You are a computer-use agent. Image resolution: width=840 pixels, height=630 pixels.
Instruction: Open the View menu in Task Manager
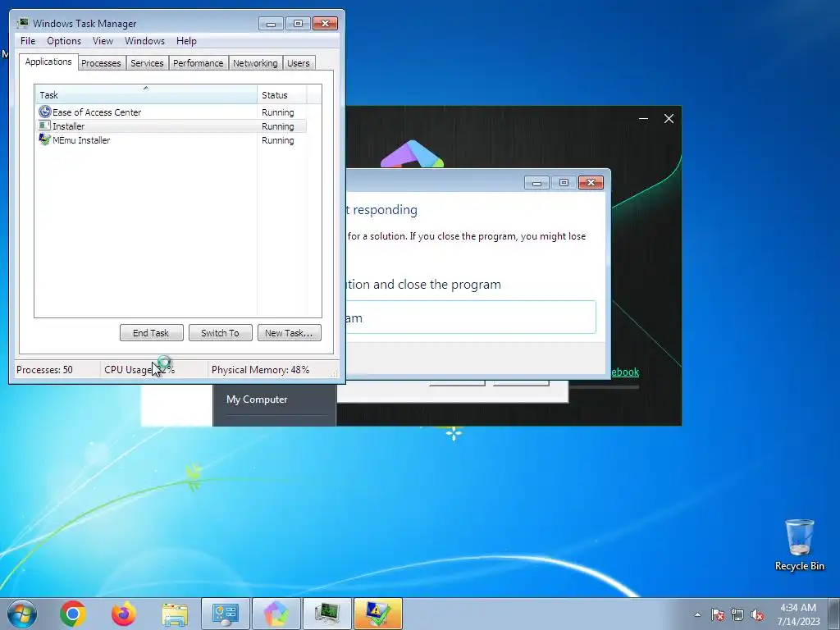[103, 41]
